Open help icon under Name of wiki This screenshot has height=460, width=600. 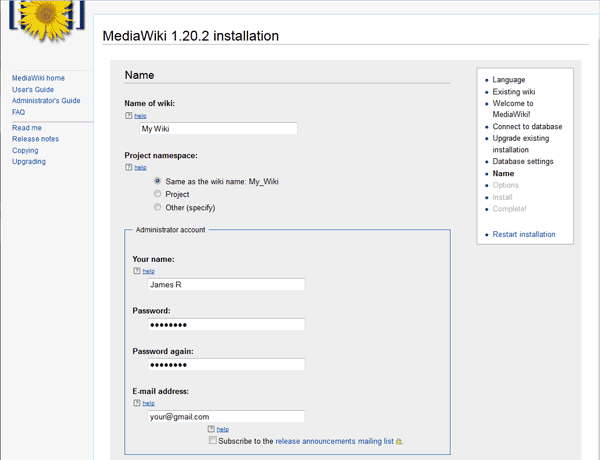[x=129, y=116]
